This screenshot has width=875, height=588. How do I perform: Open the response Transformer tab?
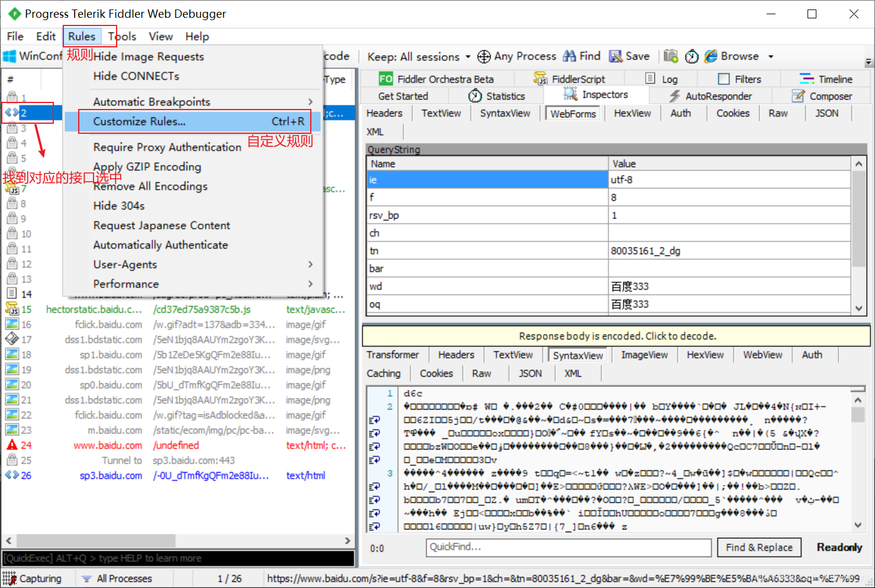coord(393,355)
